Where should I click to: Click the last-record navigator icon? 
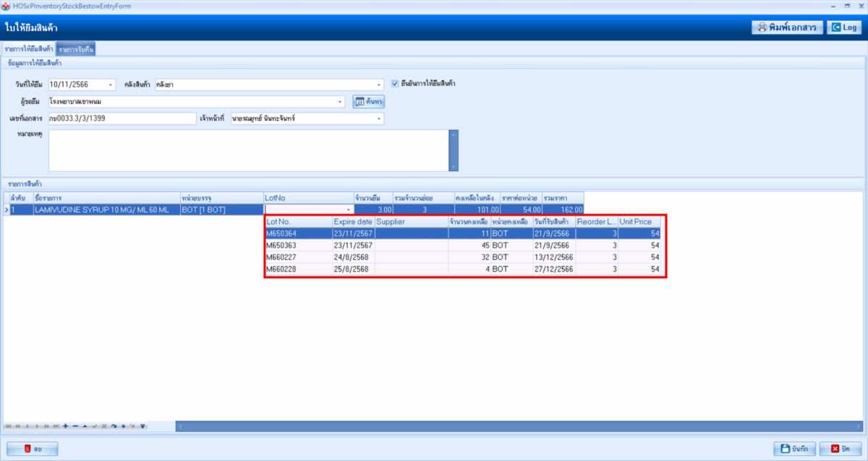tap(56, 426)
